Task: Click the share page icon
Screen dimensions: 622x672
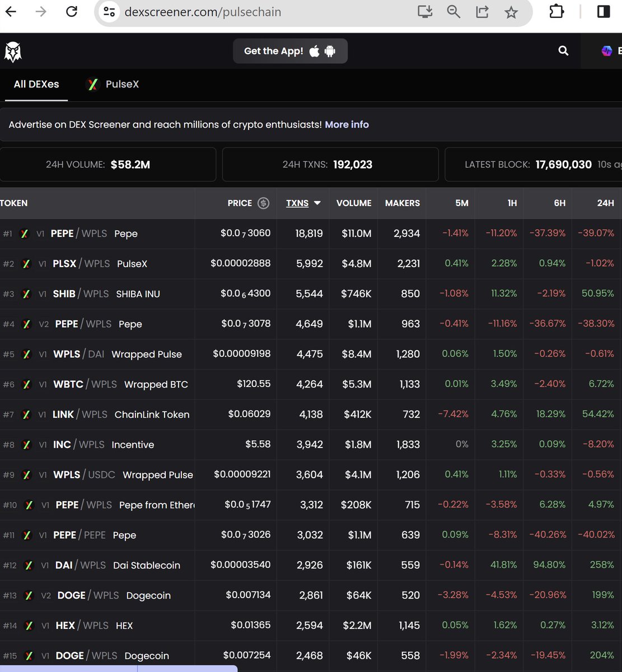Action: [482, 12]
